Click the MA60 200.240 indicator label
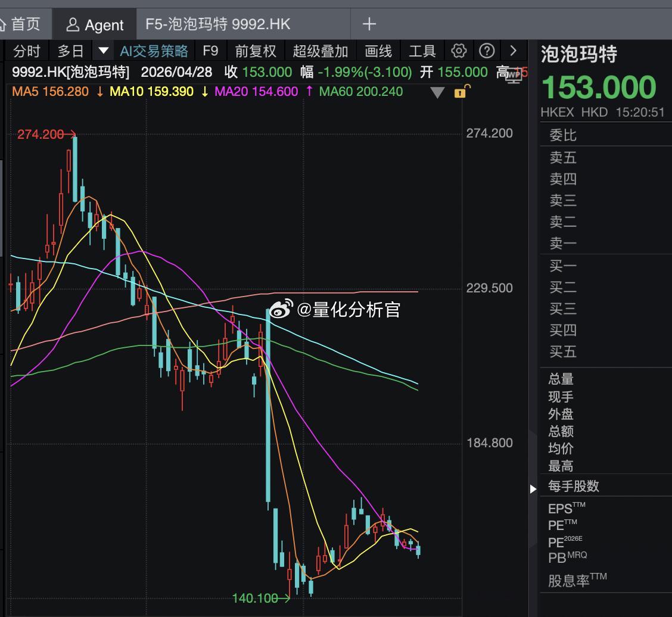672x617 pixels. tap(361, 91)
